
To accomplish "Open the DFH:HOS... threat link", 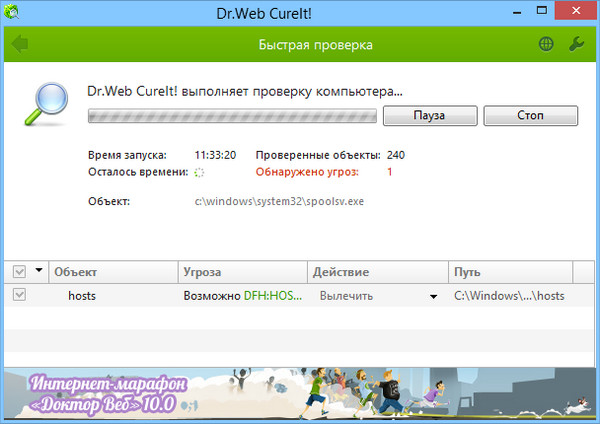I will point(273,296).
